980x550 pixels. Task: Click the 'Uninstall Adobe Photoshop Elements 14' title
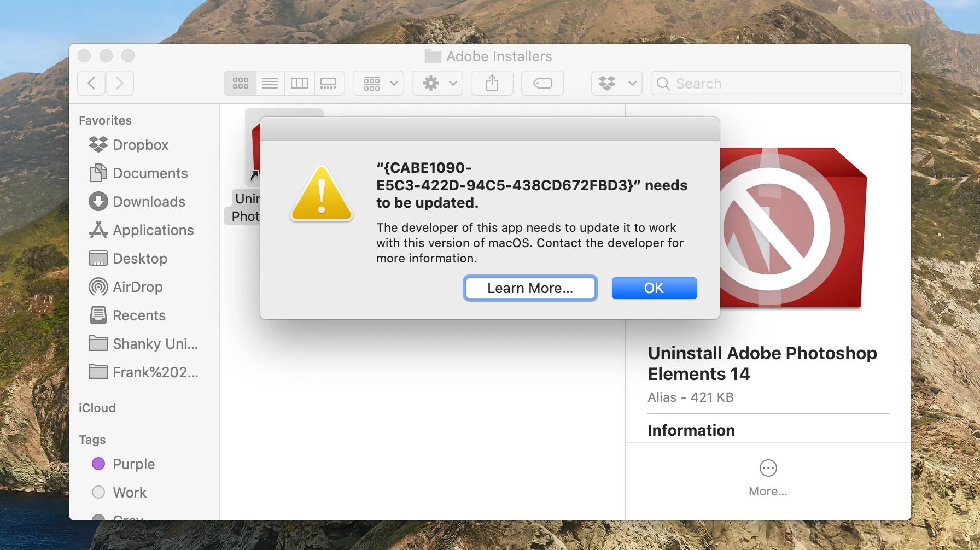coord(762,364)
